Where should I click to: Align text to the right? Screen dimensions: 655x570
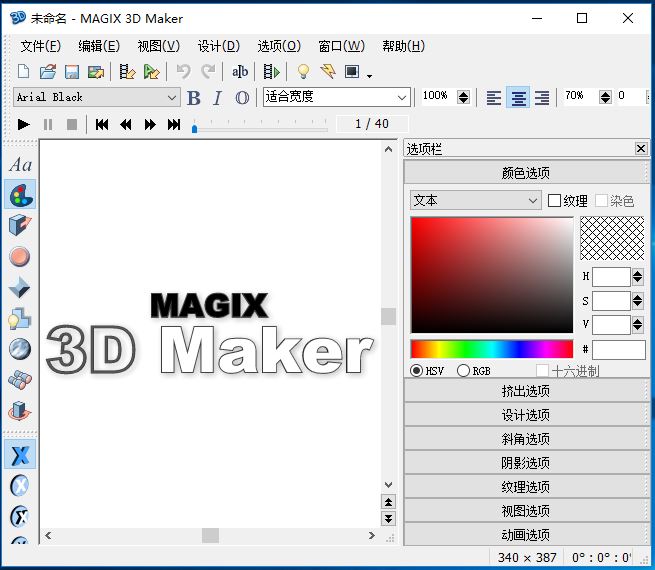coord(542,99)
